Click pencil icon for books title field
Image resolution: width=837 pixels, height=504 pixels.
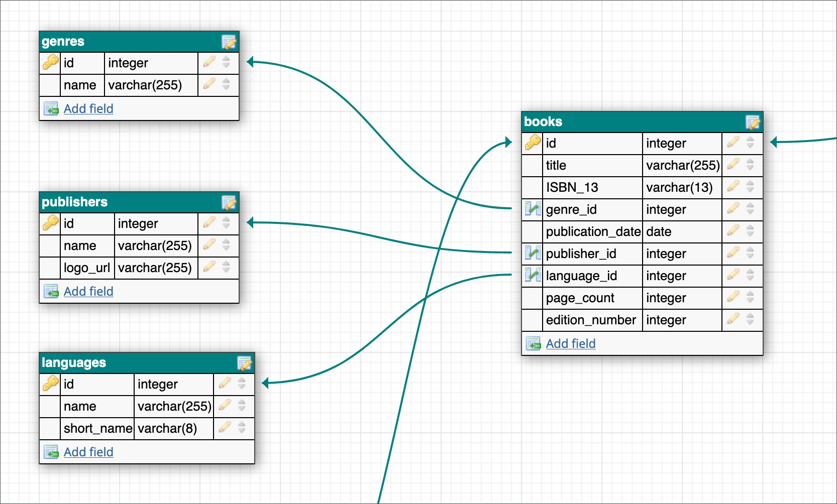[x=733, y=165]
